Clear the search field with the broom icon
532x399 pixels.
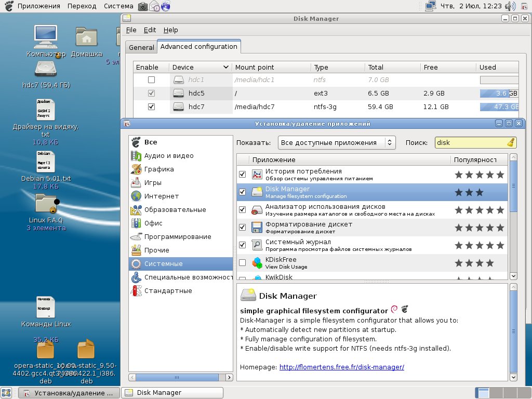point(511,142)
